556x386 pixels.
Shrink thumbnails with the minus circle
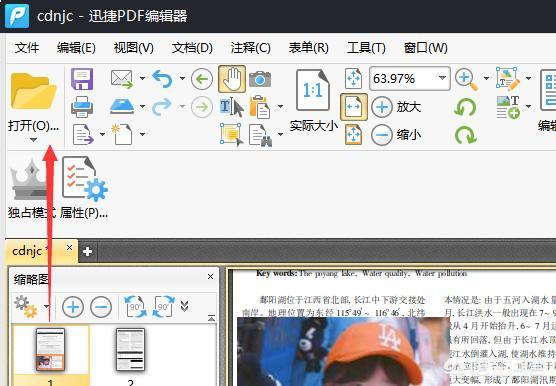click(x=101, y=307)
